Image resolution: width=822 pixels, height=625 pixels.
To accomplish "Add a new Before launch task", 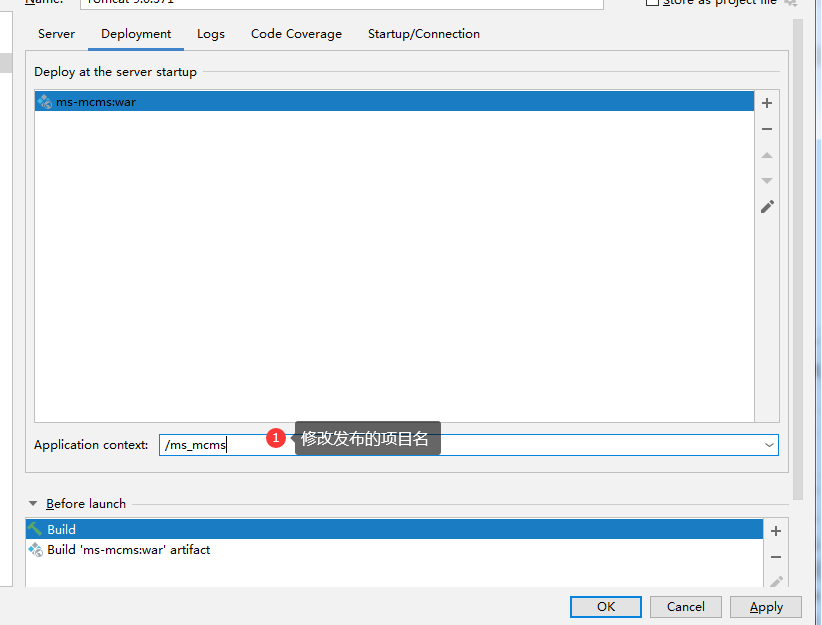I will tap(775, 531).
